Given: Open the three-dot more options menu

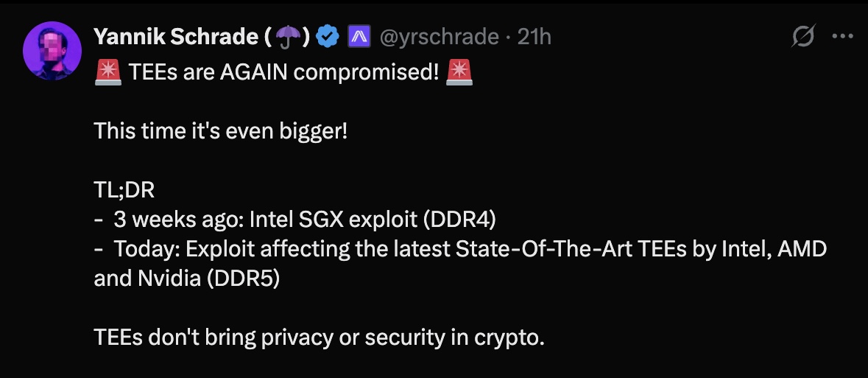Looking at the screenshot, I should tap(841, 36).
